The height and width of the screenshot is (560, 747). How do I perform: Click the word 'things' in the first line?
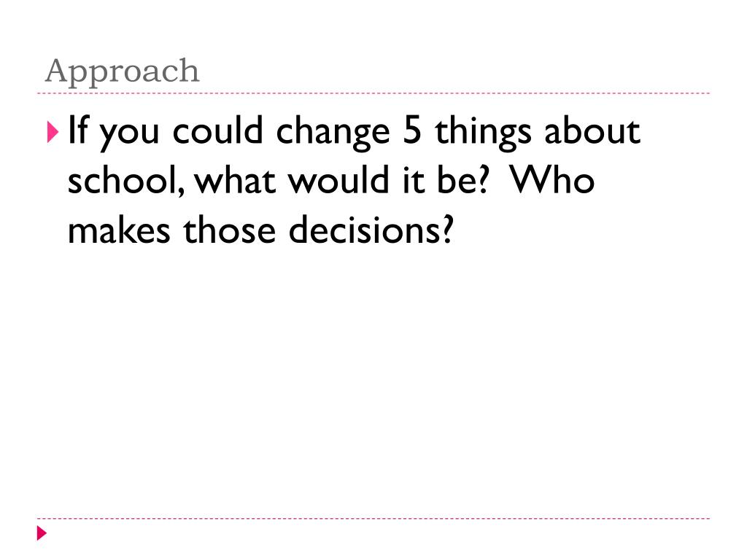pos(483,133)
